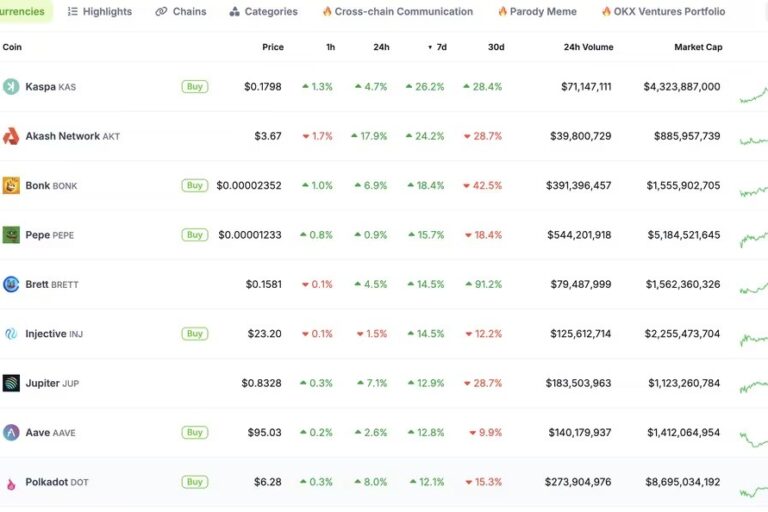Open the Akash Network AKT coin page
This screenshot has height=512, width=768.
pyautogui.click(x=72, y=136)
